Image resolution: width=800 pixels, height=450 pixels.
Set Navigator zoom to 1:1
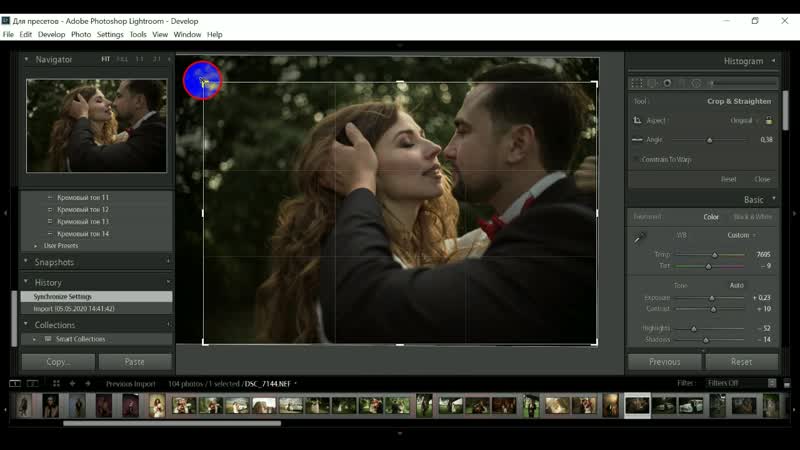point(140,59)
